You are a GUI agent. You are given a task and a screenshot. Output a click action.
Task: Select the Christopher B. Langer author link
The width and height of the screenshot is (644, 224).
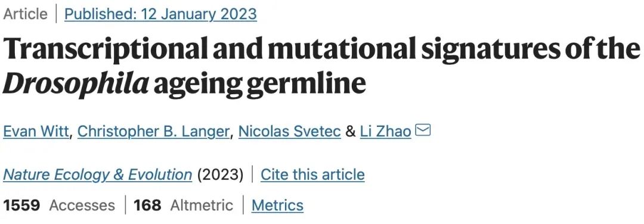(x=153, y=131)
